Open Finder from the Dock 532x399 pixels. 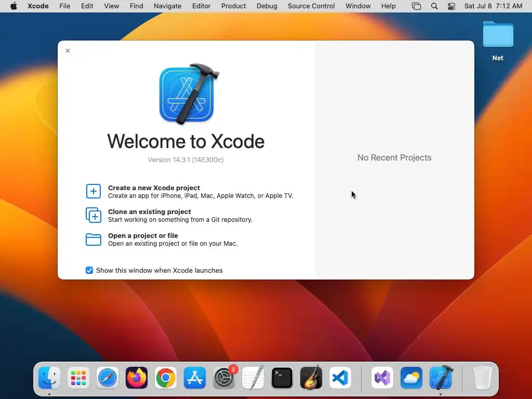[49, 378]
